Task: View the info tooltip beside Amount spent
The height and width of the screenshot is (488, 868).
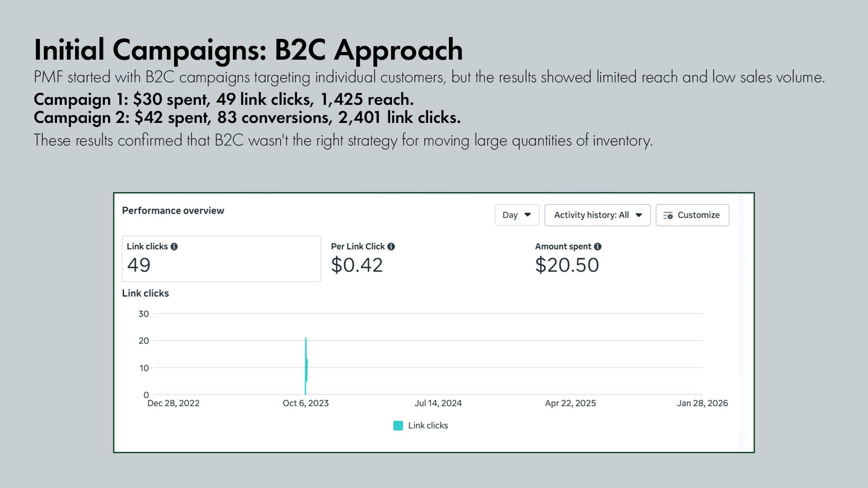Action: coord(598,246)
